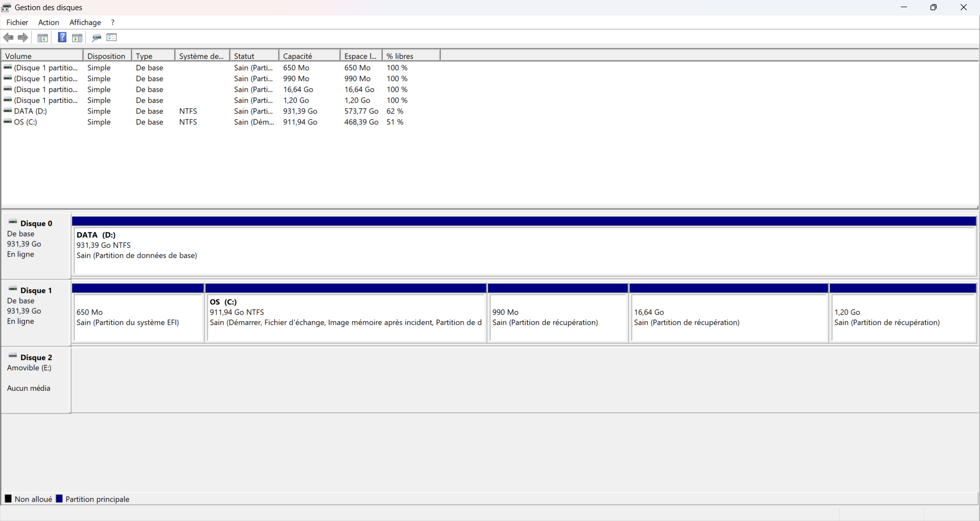Click the 911,94 Go capacity of OS (C:)
980x521 pixels.
300,122
